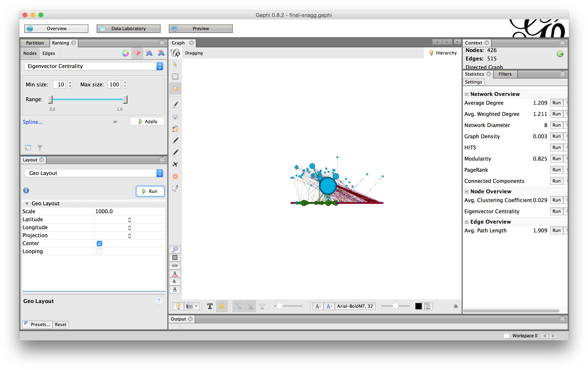Select the Edge Pencil tool
588x370 pixels.
[x=175, y=152]
